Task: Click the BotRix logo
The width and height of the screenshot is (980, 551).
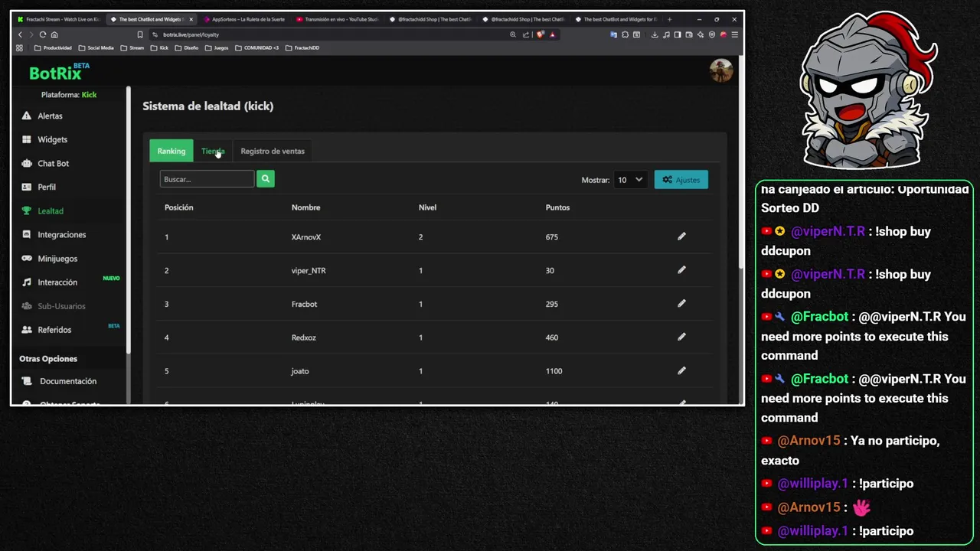Action: (59, 72)
